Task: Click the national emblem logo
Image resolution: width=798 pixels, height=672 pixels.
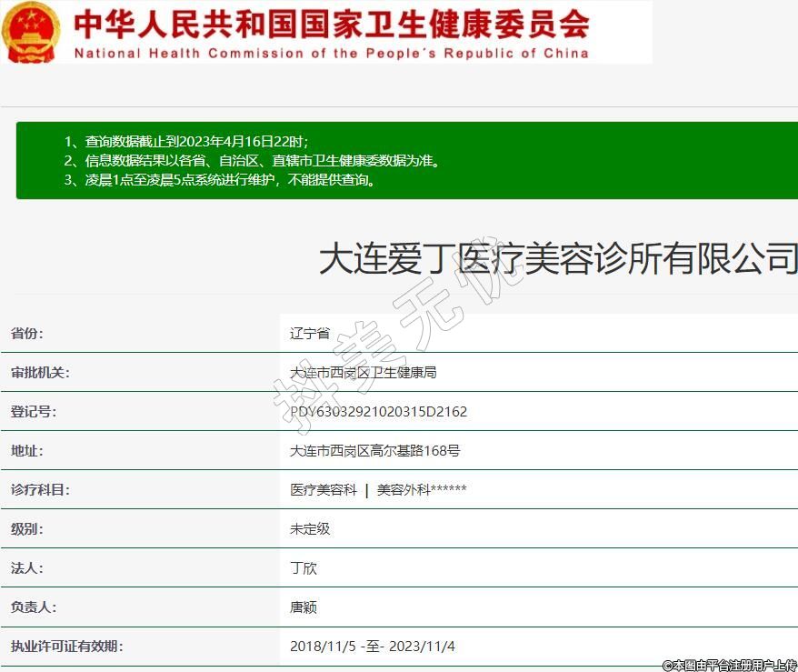Action: pos(32,33)
